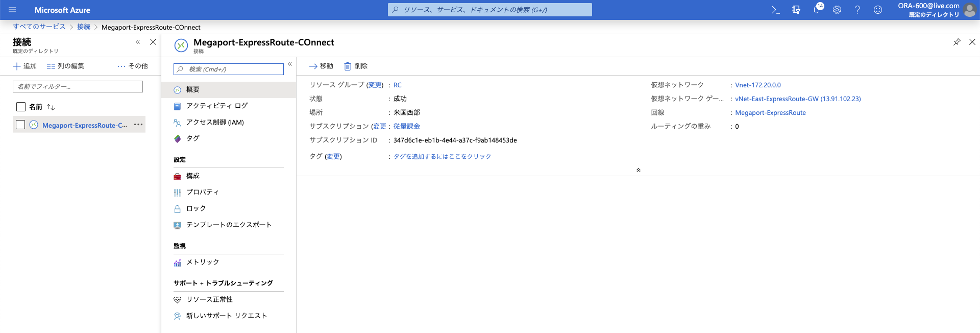
Task: Open virtual network Vnet-172.20.0.0
Action: 758,85
